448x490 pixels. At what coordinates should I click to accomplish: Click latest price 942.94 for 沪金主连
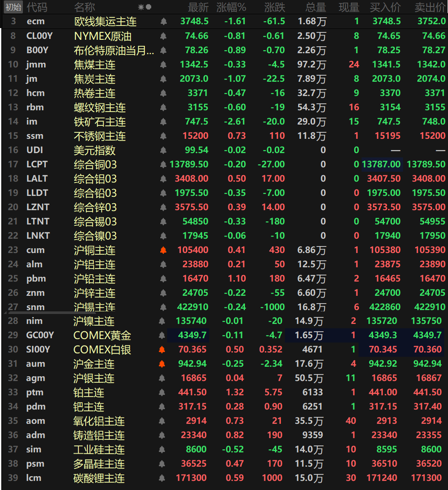tap(192, 363)
